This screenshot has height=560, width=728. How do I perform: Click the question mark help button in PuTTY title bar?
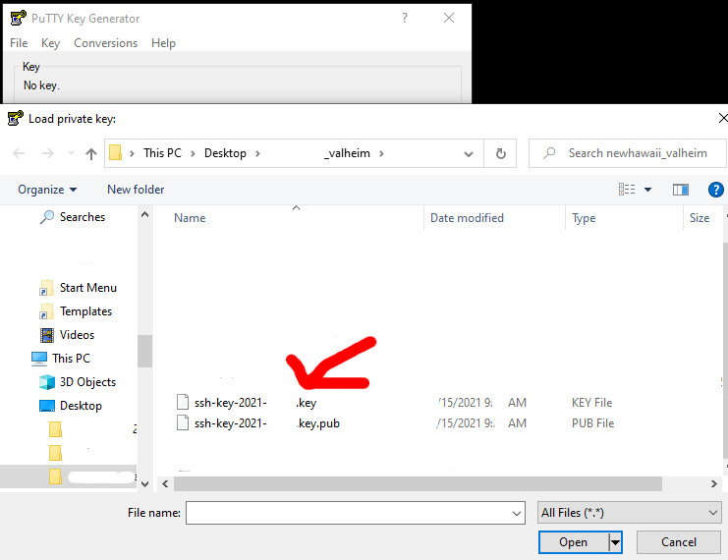point(405,18)
